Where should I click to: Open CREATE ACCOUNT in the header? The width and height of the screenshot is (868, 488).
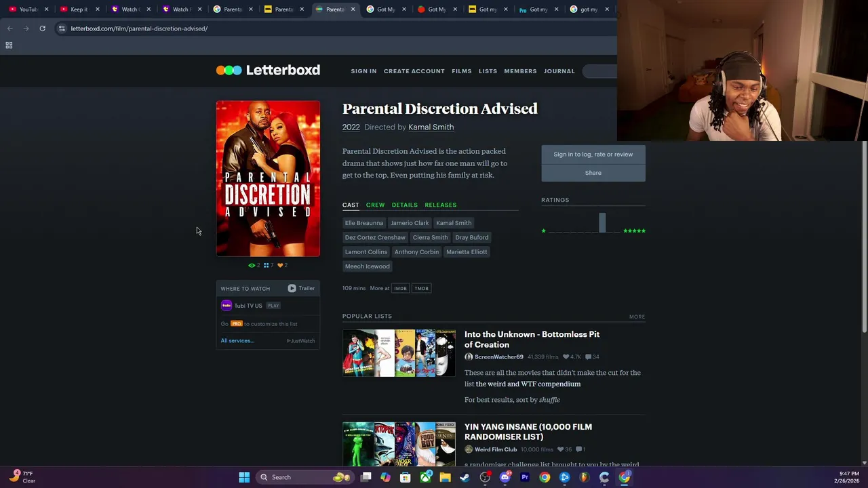pos(414,71)
